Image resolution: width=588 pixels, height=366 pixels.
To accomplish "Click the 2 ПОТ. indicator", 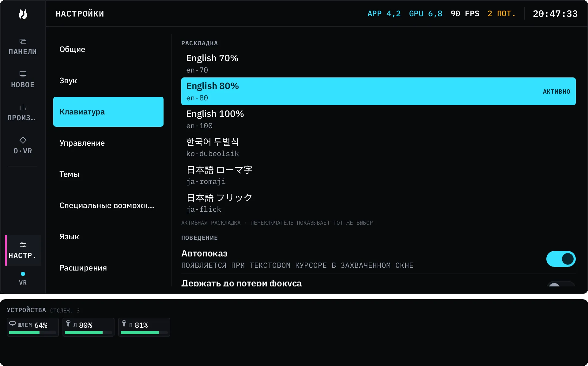I will [502, 14].
